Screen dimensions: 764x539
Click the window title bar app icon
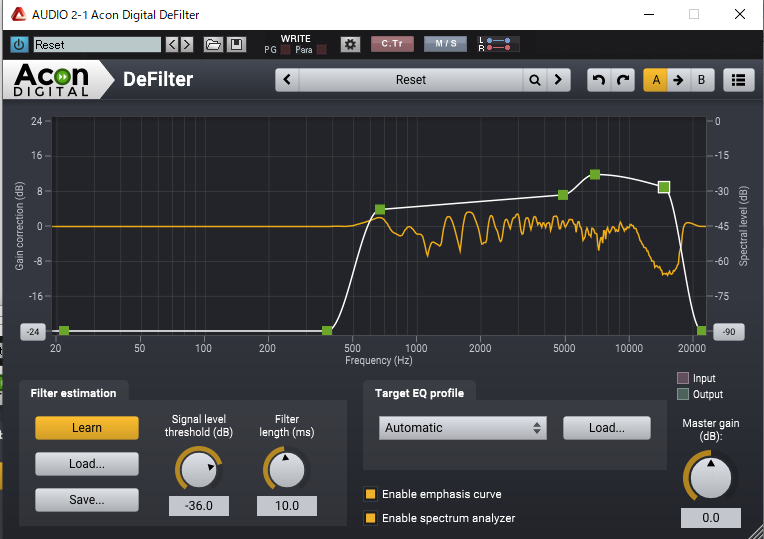click(x=19, y=14)
